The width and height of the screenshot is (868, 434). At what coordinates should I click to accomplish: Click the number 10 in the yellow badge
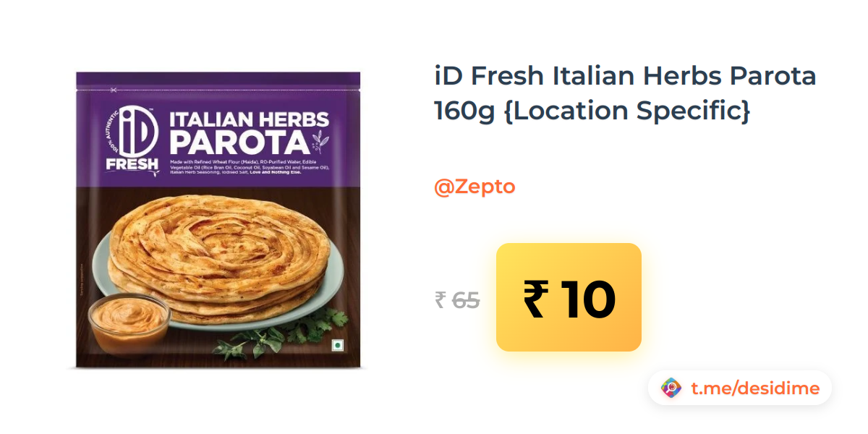coord(589,299)
